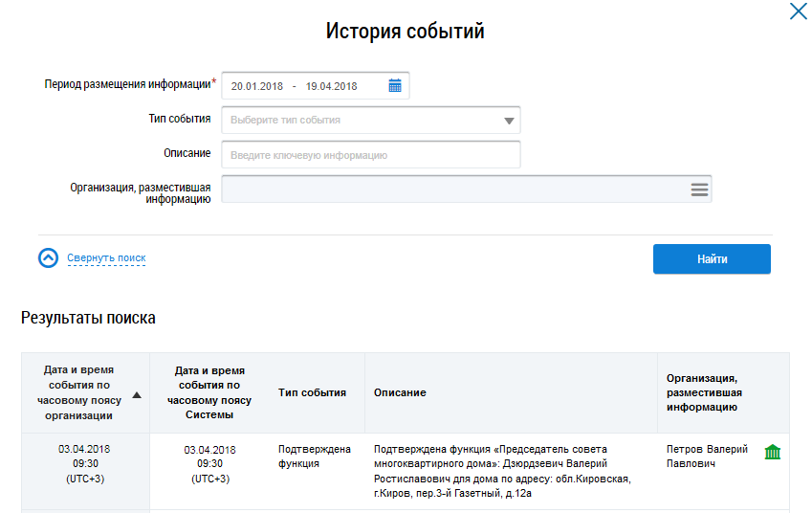Sort by Тип события column header

[312, 392]
